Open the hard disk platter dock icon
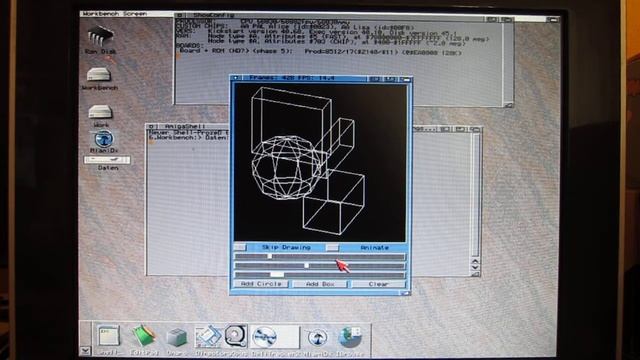 pyautogui.click(x=236, y=336)
